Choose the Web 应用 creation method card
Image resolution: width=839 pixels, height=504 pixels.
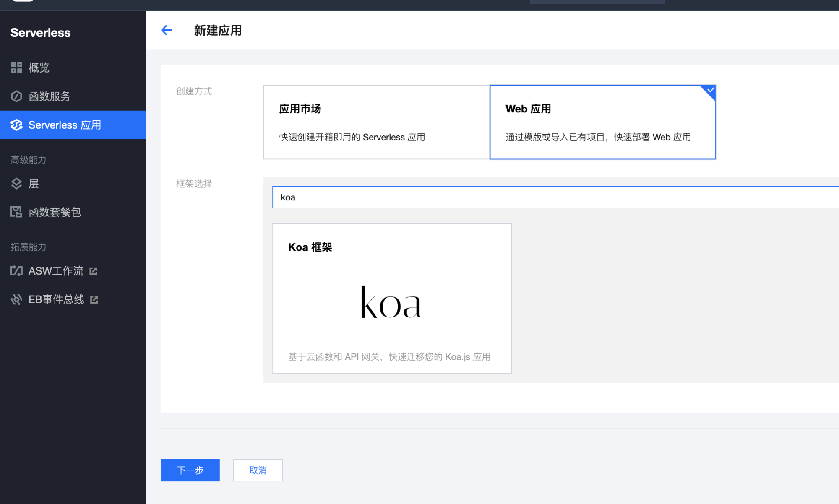[x=602, y=122]
